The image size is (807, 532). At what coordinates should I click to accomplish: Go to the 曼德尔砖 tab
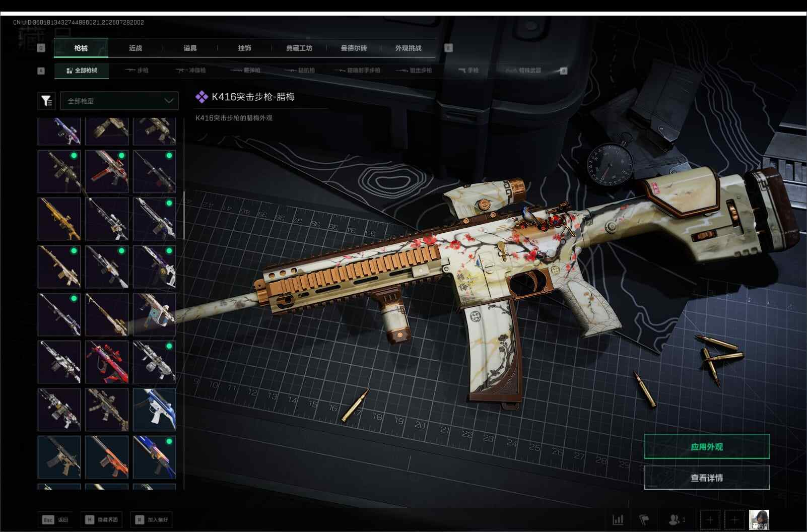coord(354,48)
